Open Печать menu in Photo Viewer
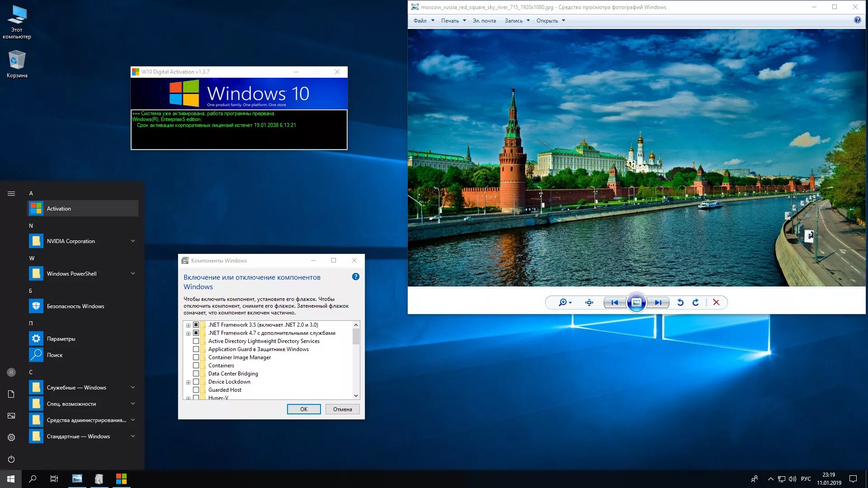The height and width of the screenshot is (488, 868). tap(453, 21)
